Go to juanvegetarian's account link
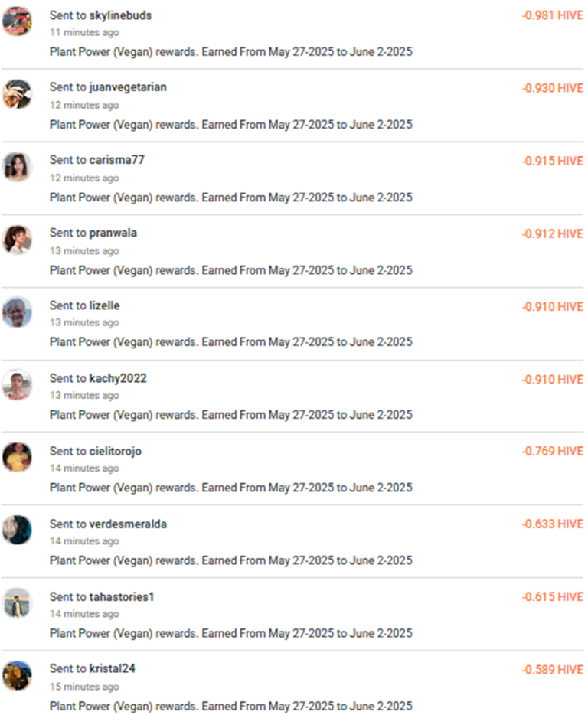 128,87
